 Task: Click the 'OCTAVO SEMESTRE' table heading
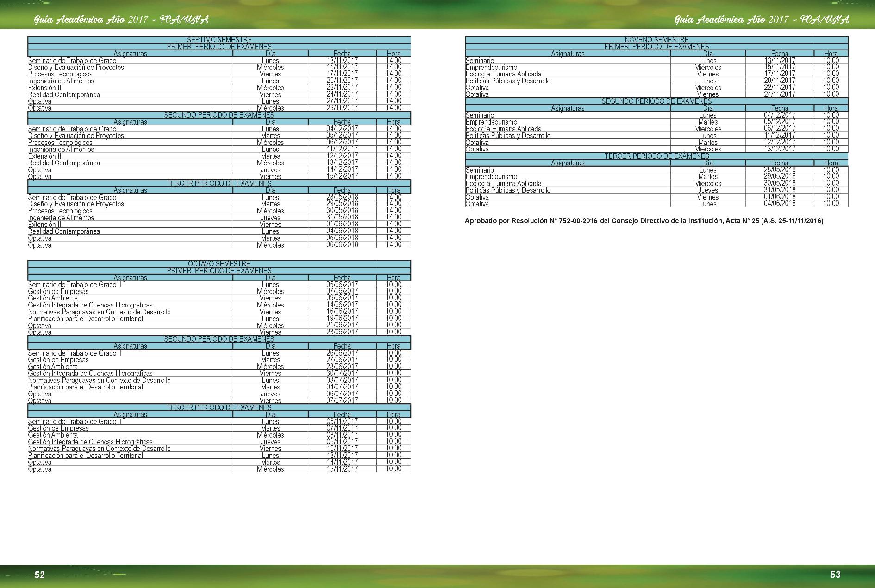[x=219, y=264]
